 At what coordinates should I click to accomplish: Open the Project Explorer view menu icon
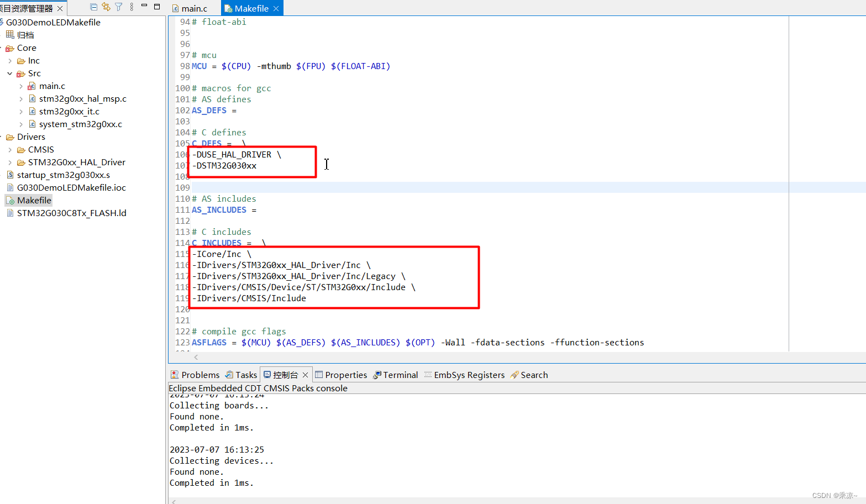[x=132, y=7]
